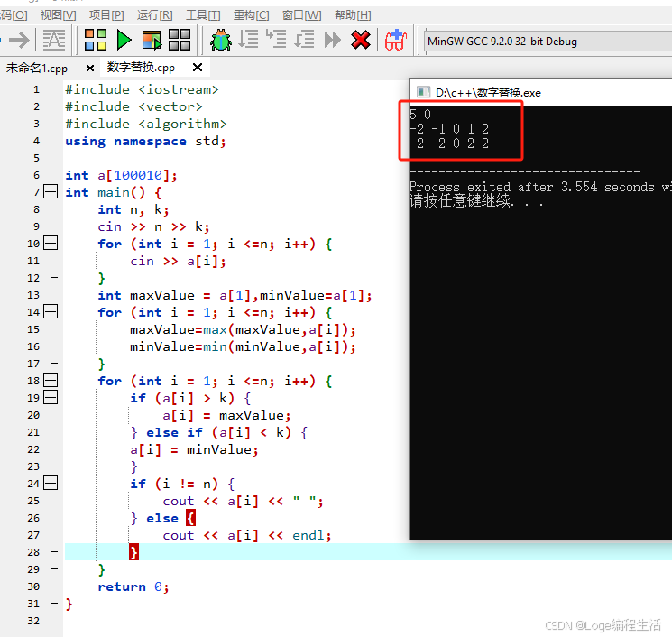The image size is (672, 637).
Task: Click the console title D:\c++\数字替换.exe
Action: point(488,93)
